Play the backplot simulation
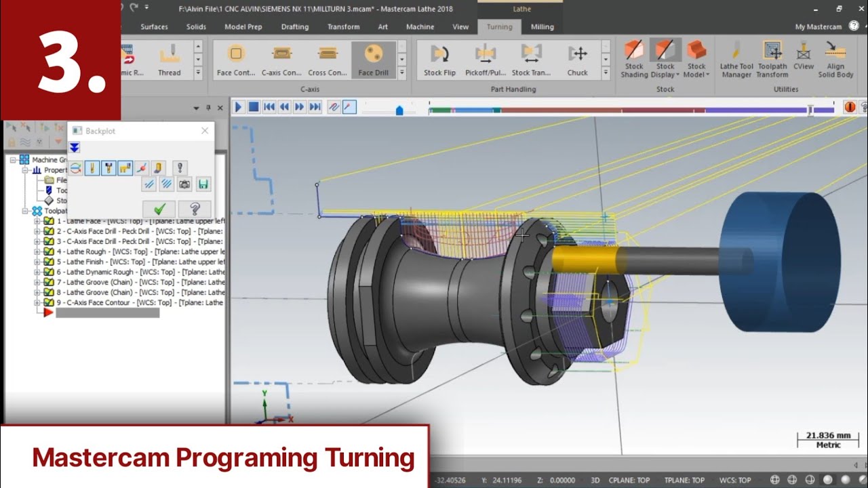Screen dimensions: 868x488 pos(239,107)
